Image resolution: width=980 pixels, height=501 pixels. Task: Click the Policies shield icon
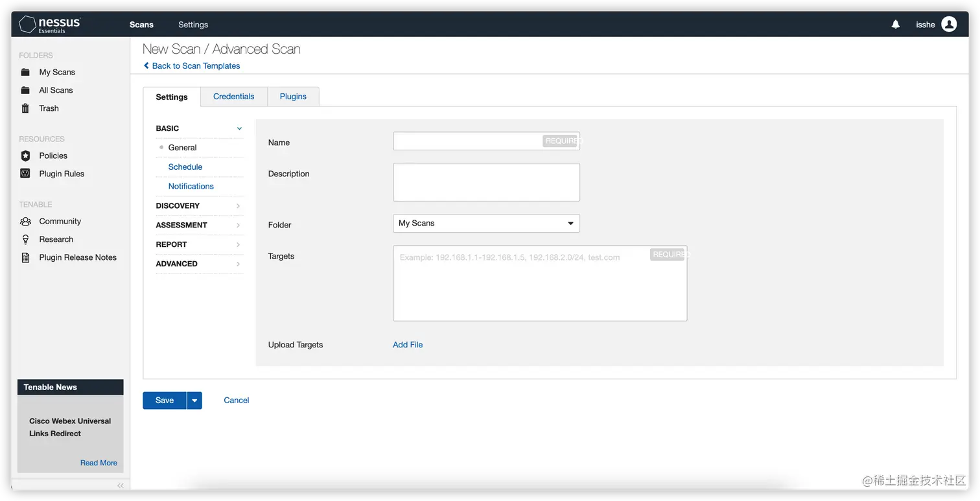click(x=25, y=156)
